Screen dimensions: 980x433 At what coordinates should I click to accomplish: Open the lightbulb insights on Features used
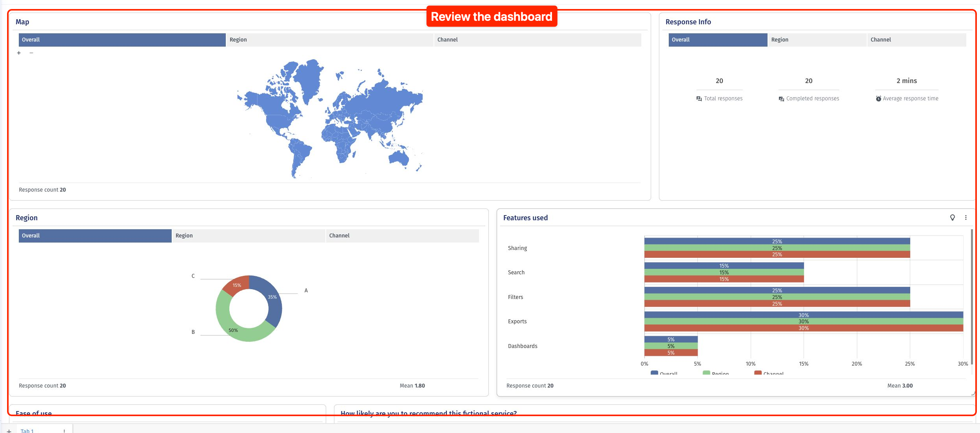(x=953, y=217)
